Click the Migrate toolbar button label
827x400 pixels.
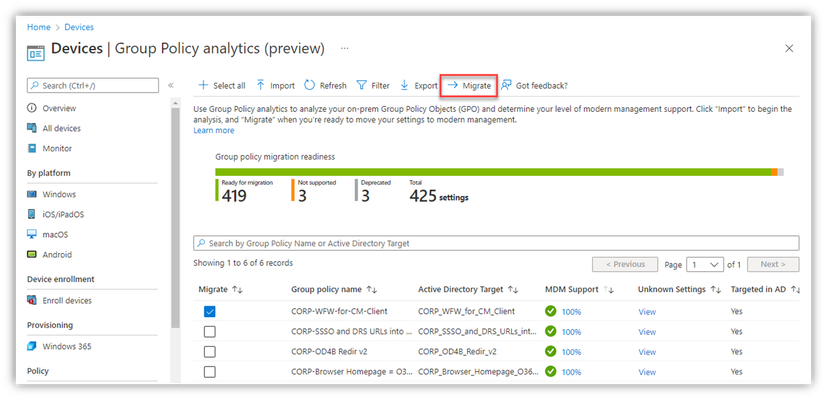coord(477,85)
